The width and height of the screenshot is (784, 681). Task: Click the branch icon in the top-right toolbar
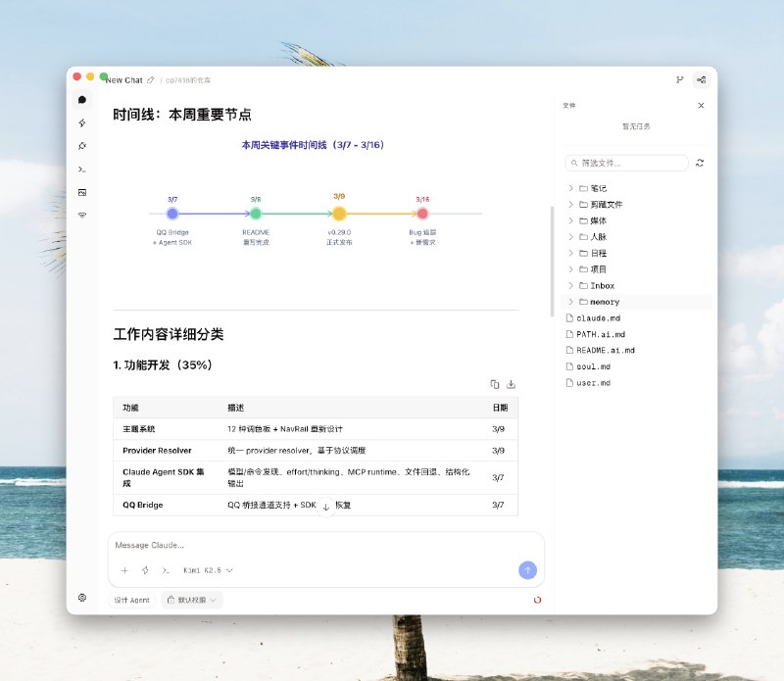pos(677,79)
